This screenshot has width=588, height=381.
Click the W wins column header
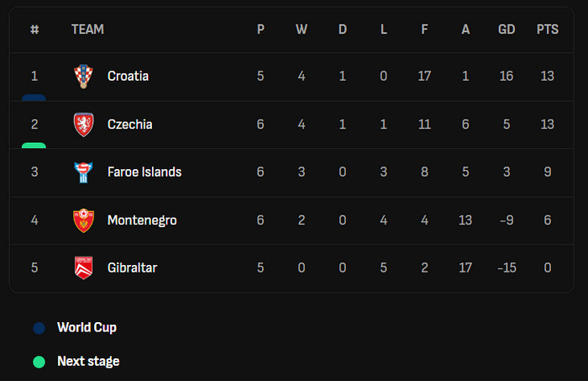pos(302,29)
